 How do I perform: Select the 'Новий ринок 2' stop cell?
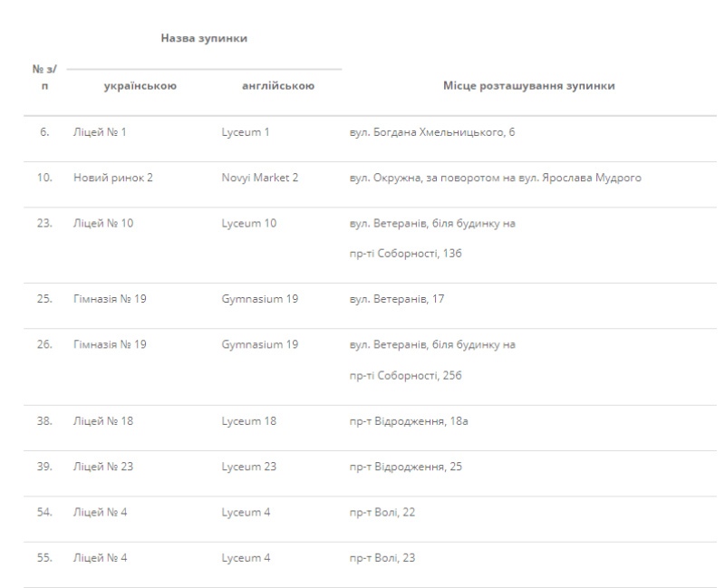[x=112, y=178]
